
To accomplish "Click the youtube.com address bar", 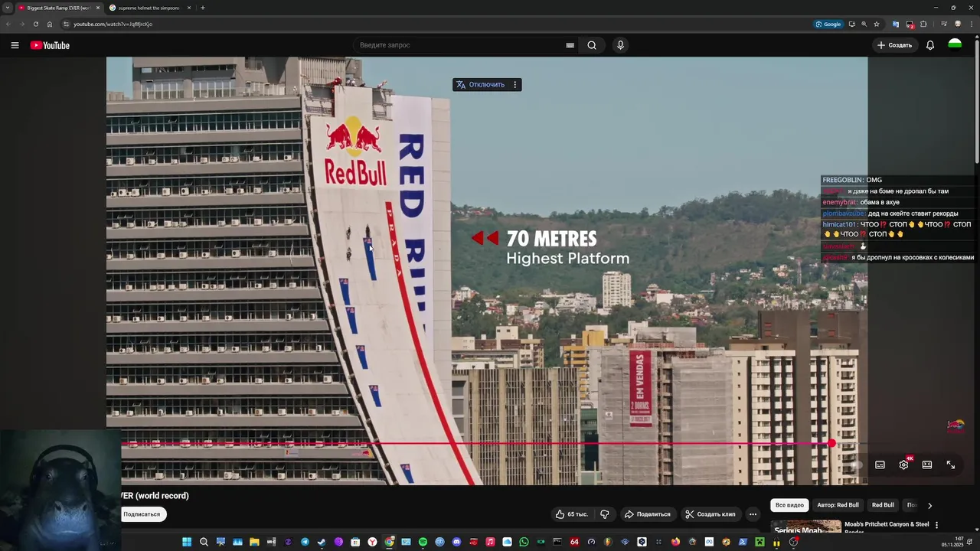I will coord(436,24).
